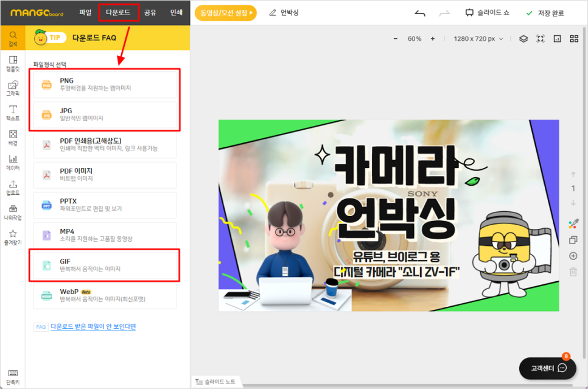The height and width of the screenshot is (389, 588).
Task: Open the 검색 search sidebar icon
Action: [13, 38]
